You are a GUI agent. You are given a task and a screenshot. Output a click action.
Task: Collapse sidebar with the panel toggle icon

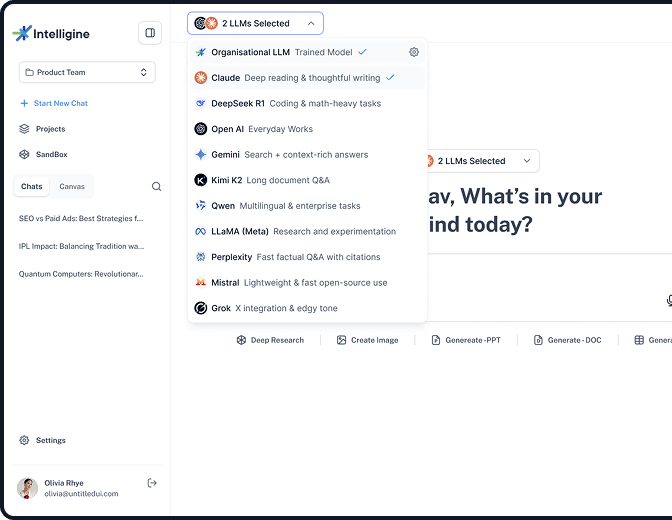[150, 33]
